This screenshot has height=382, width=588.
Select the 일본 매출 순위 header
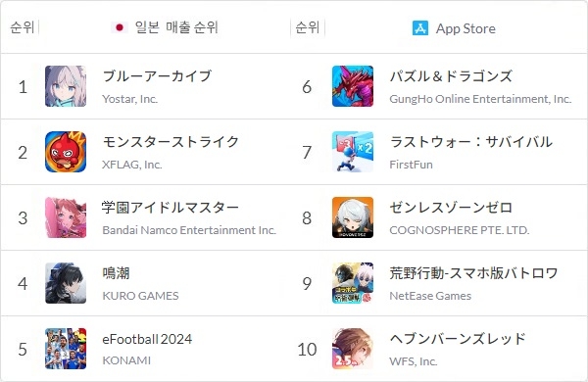pos(176,27)
